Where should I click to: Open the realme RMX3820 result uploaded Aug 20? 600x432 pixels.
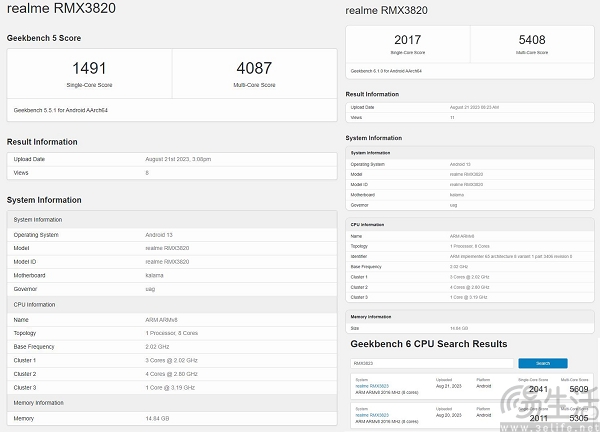[372, 415]
